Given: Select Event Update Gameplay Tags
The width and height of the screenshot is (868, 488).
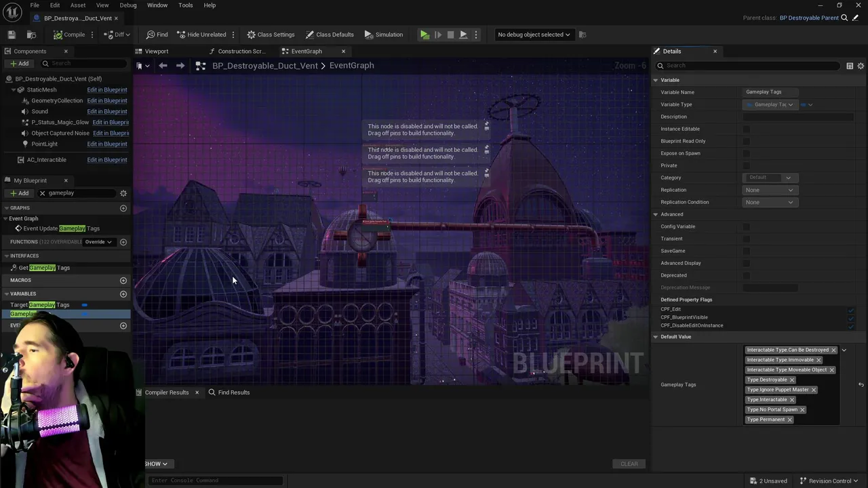Looking at the screenshot, I should [61, 228].
